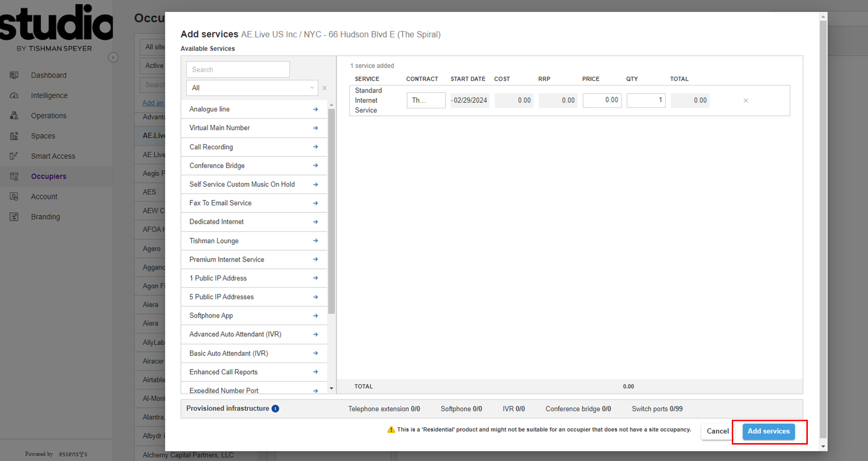Remove the Standard Internet Service row

[745, 100]
